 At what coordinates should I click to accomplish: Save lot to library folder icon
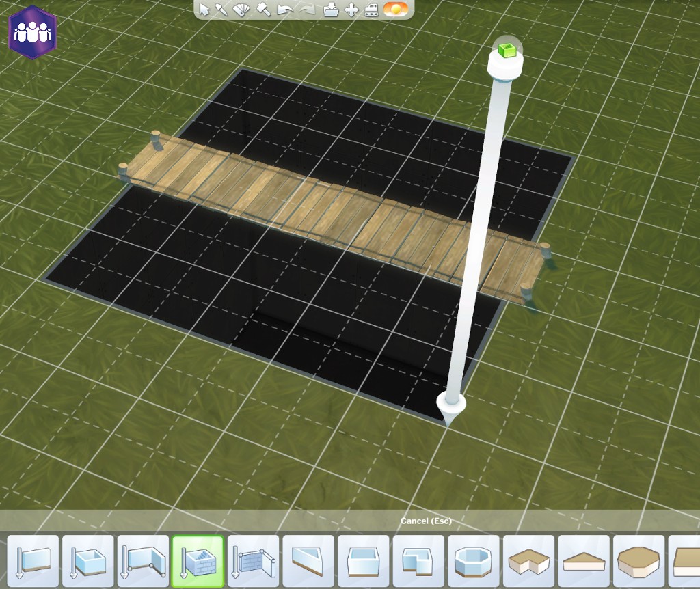tap(331, 10)
